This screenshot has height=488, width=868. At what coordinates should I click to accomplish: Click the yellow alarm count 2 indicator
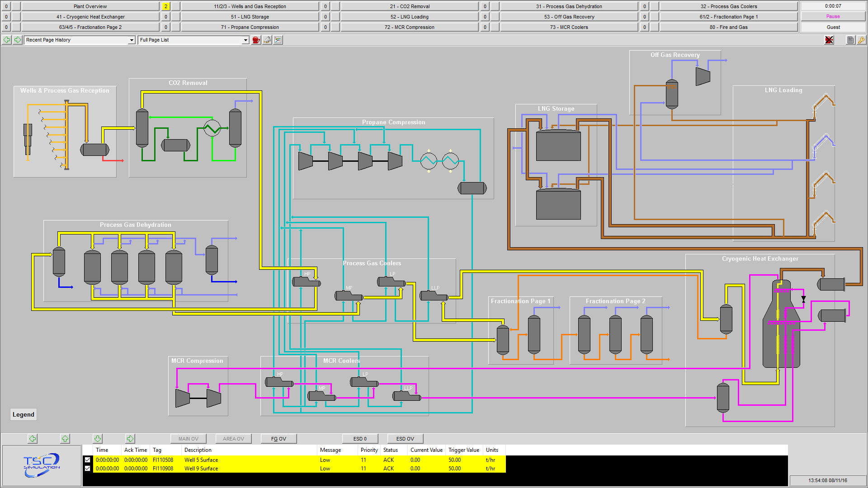pos(166,6)
